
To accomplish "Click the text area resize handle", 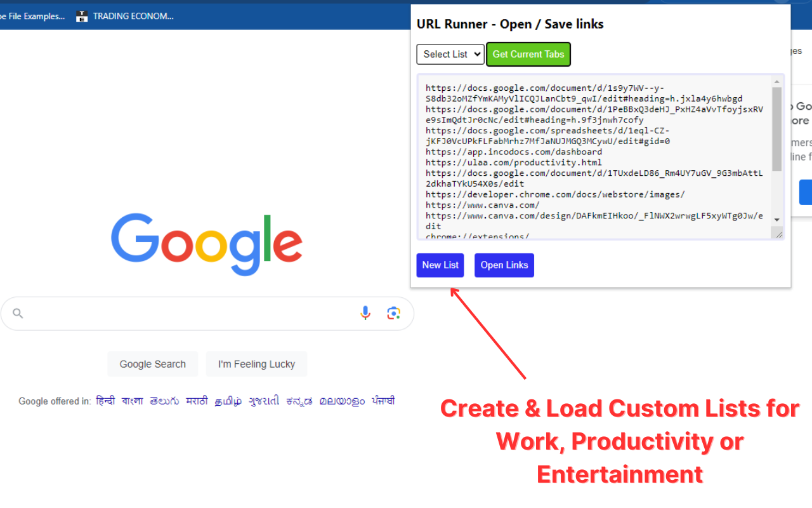I will pyautogui.click(x=778, y=234).
